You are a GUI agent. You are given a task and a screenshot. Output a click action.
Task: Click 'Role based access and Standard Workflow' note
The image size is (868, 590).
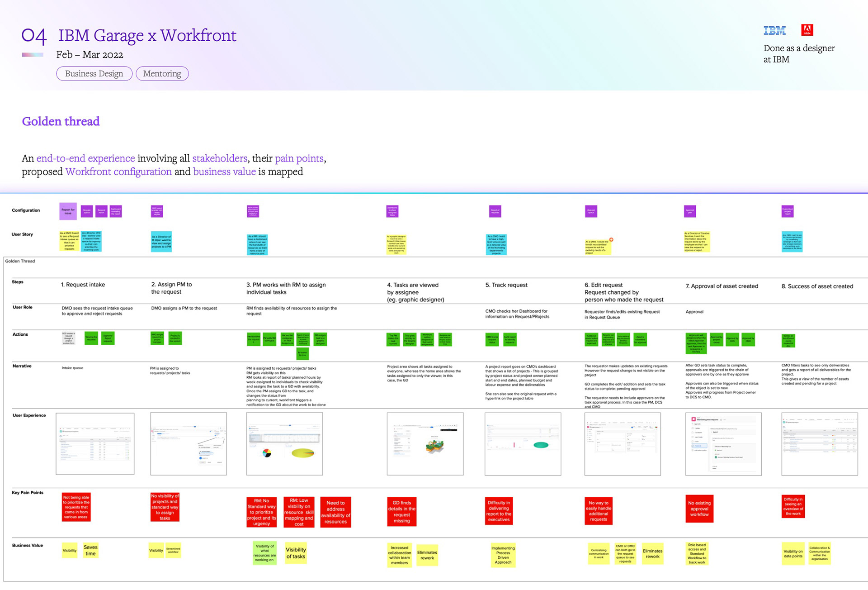click(x=697, y=553)
